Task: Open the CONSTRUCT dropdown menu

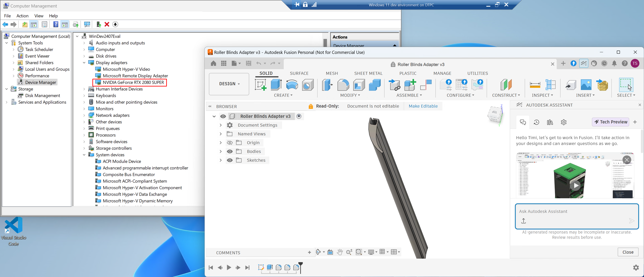Action: coord(506,95)
